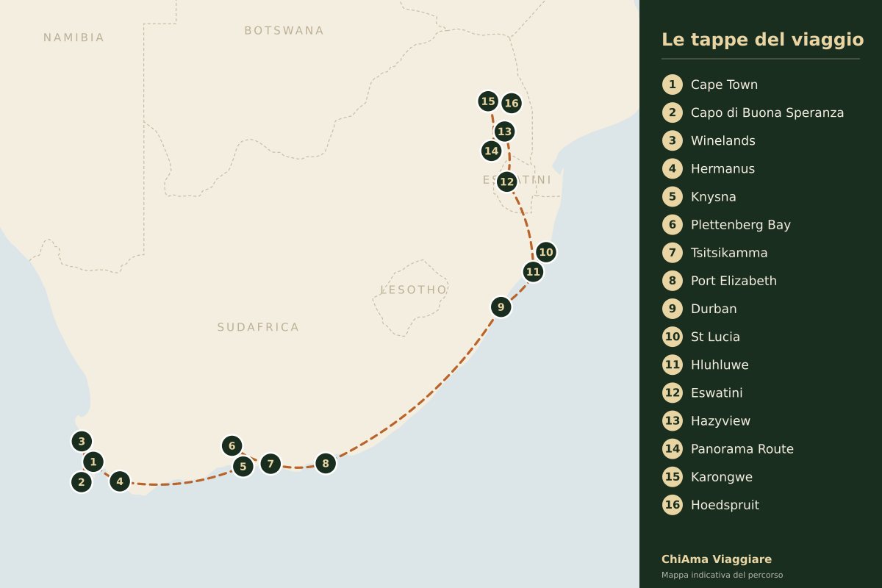
Task: Select 'Knysna' legend entry
Action: pos(714,197)
